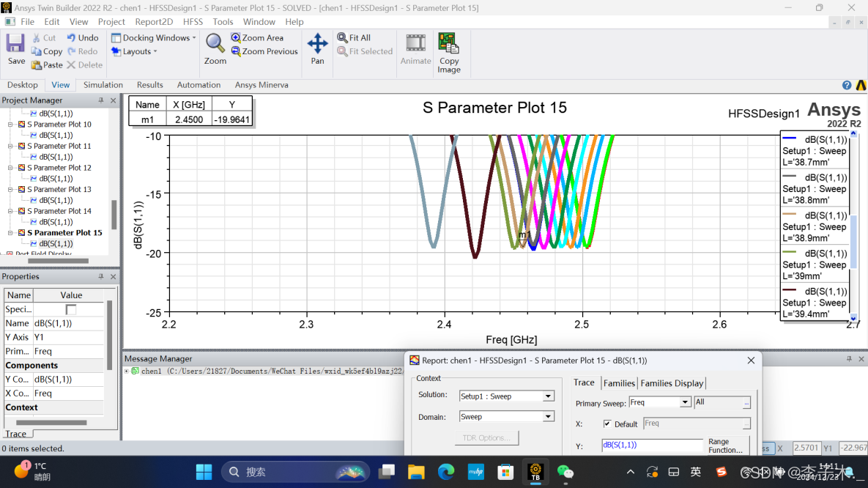Switch to the Families tab in the Report dialog
868x488 pixels.
point(619,383)
